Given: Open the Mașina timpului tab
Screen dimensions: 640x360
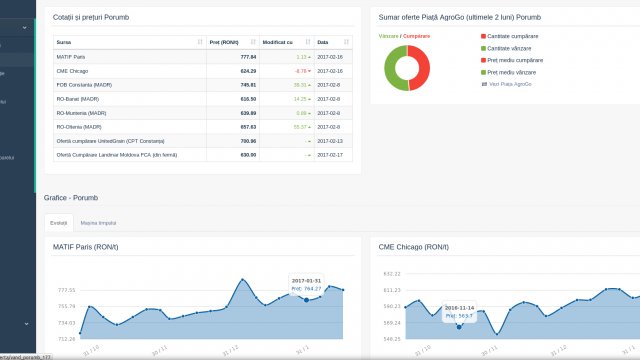Looking at the screenshot, I should pos(98,223).
